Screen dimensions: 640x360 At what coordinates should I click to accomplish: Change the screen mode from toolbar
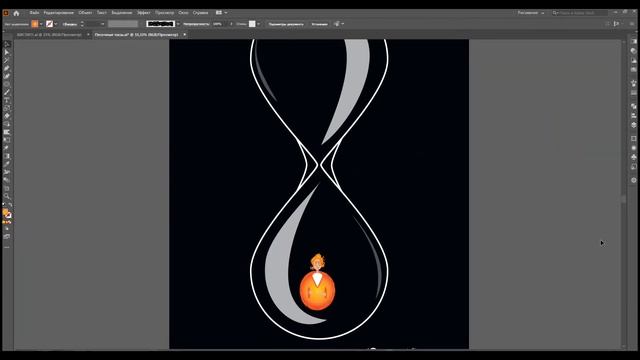click(x=7, y=236)
